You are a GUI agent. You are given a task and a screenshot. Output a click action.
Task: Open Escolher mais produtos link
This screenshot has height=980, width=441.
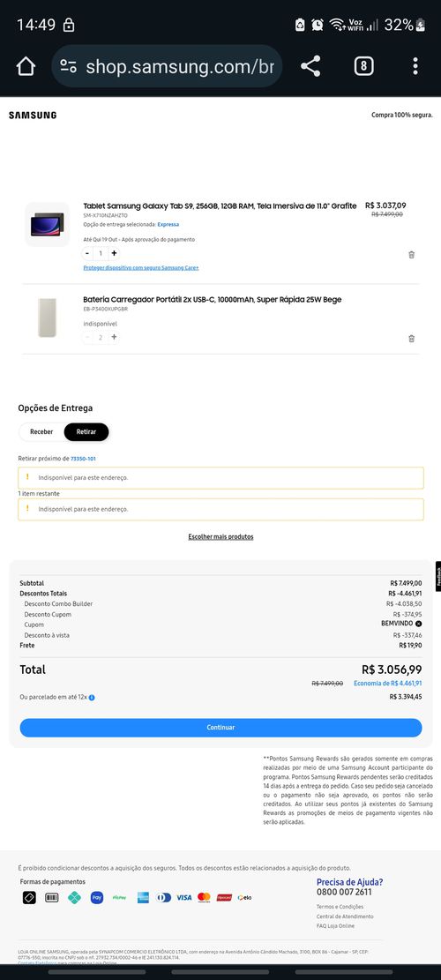[220, 537]
